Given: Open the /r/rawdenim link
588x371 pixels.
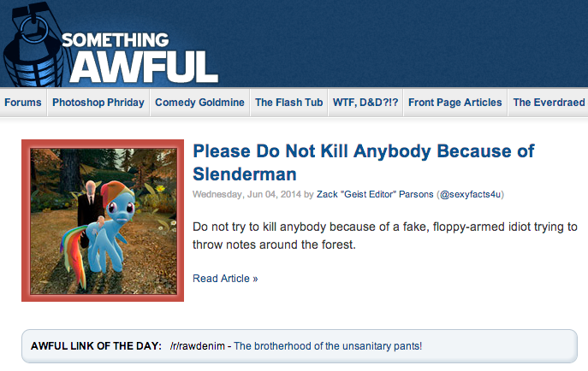Looking at the screenshot, I should (197, 346).
